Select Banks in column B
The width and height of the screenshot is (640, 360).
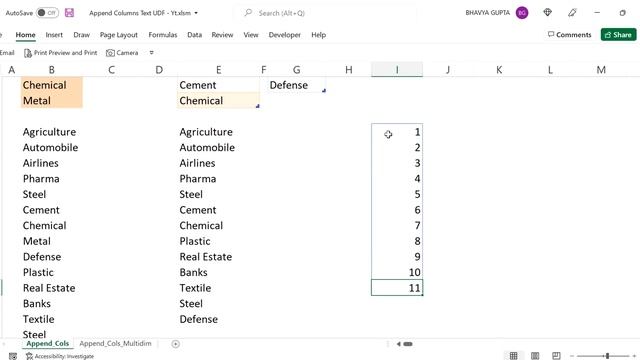[52, 303]
